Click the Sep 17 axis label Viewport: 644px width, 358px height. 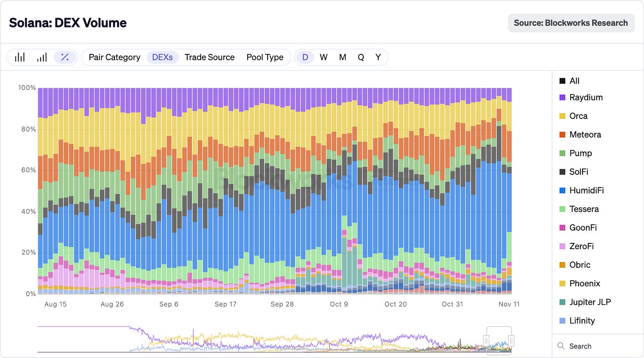coord(226,304)
